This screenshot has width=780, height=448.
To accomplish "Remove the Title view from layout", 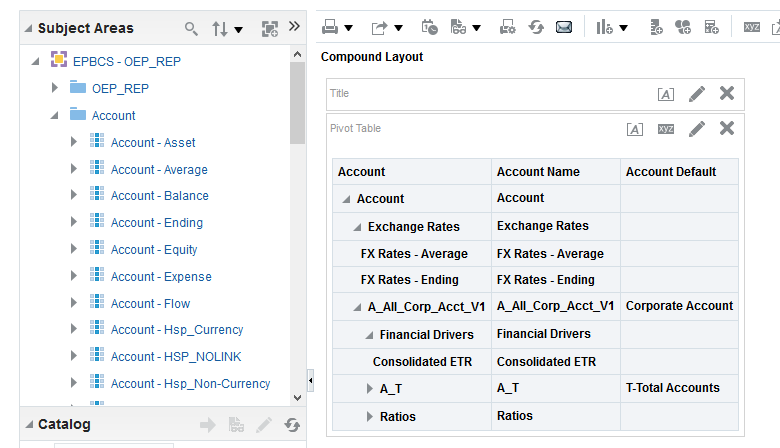I will click(x=727, y=93).
